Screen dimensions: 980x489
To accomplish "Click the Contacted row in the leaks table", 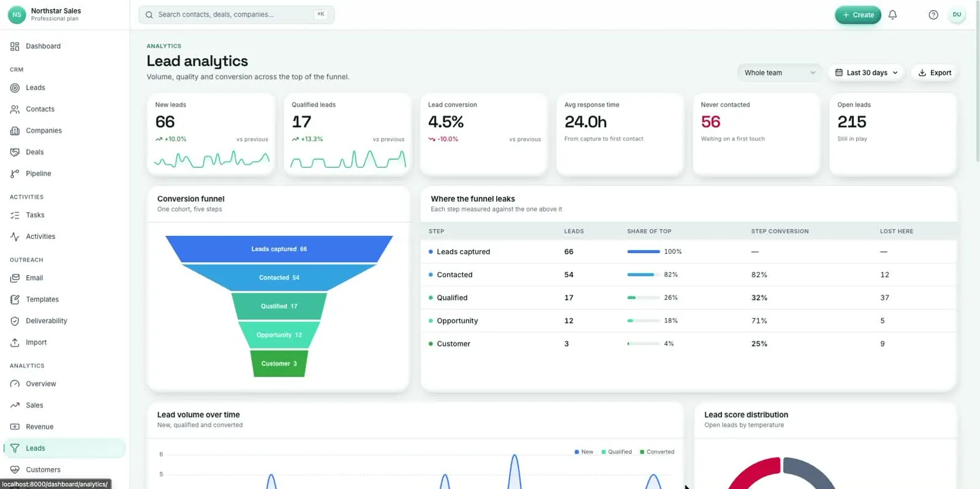I will tap(688, 275).
